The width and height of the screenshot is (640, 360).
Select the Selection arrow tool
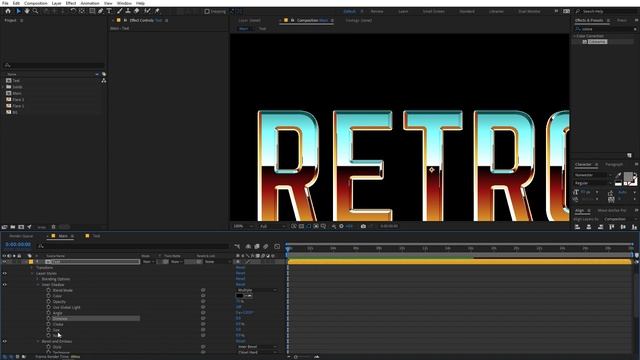18,11
